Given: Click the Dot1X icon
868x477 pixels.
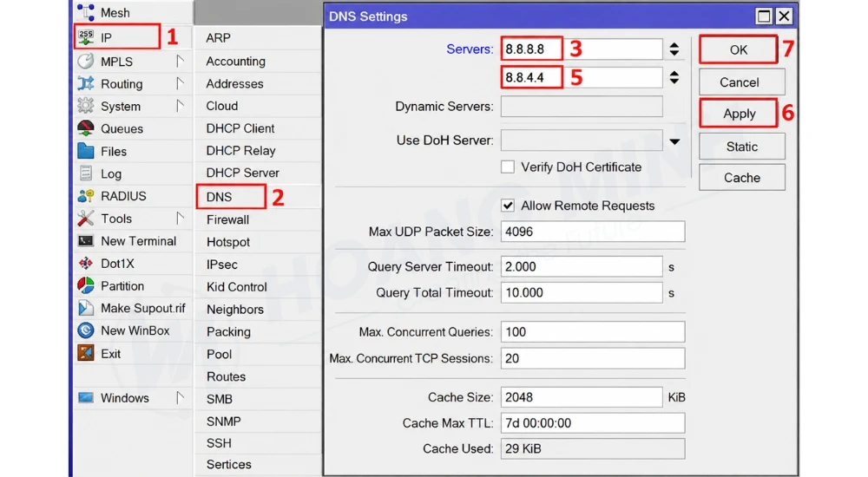Looking at the screenshot, I should [86, 264].
